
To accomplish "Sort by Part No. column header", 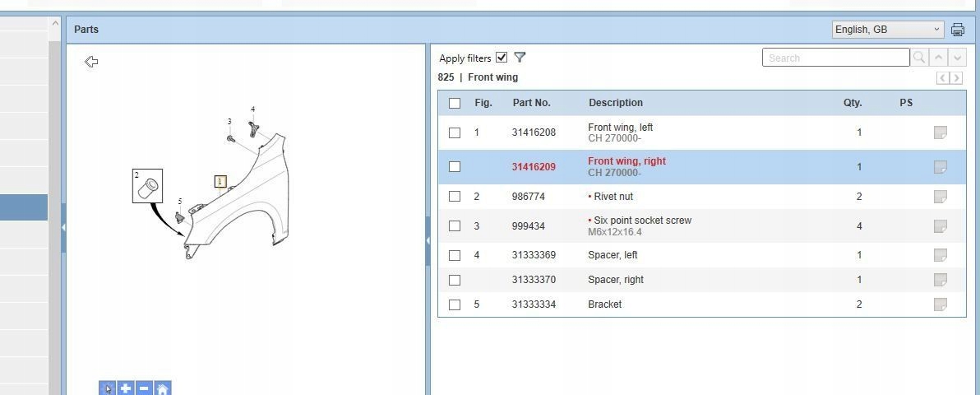I will click(531, 103).
